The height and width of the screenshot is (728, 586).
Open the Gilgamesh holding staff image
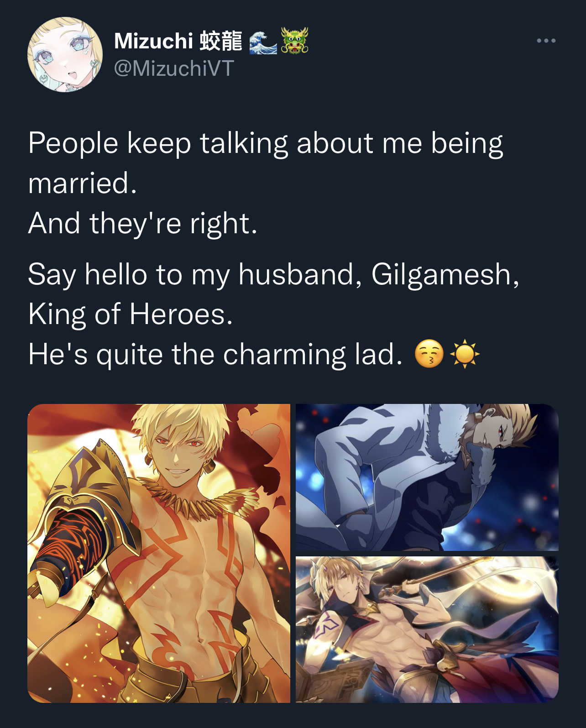coord(427,629)
